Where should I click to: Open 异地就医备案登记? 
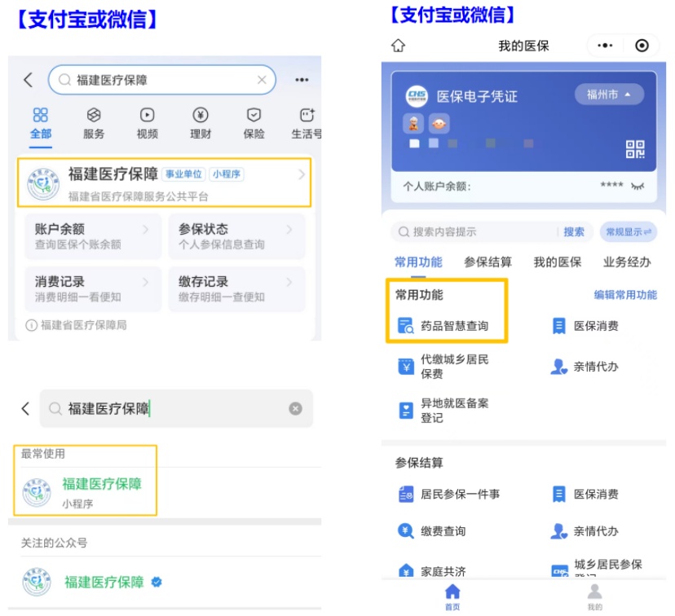[x=443, y=411]
